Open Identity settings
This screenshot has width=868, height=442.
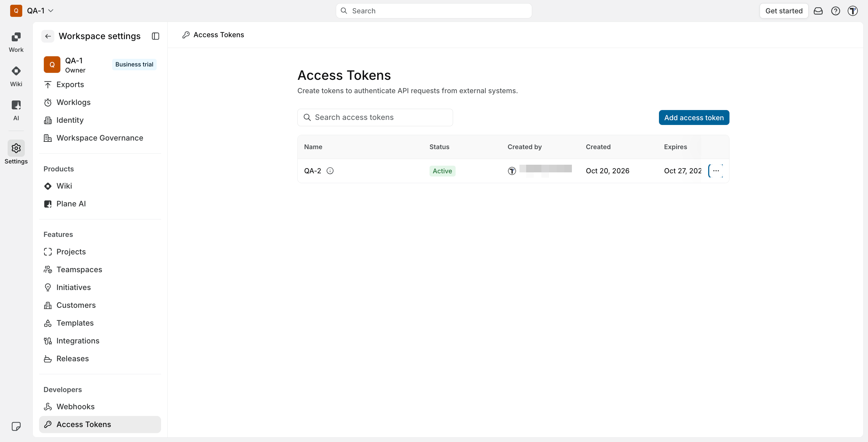pyautogui.click(x=100, y=120)
